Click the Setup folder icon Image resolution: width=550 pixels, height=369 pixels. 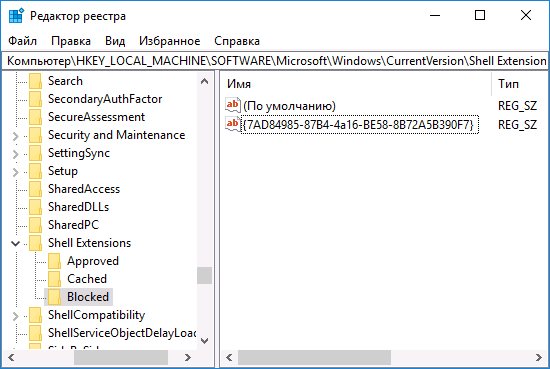coord(35,171)
